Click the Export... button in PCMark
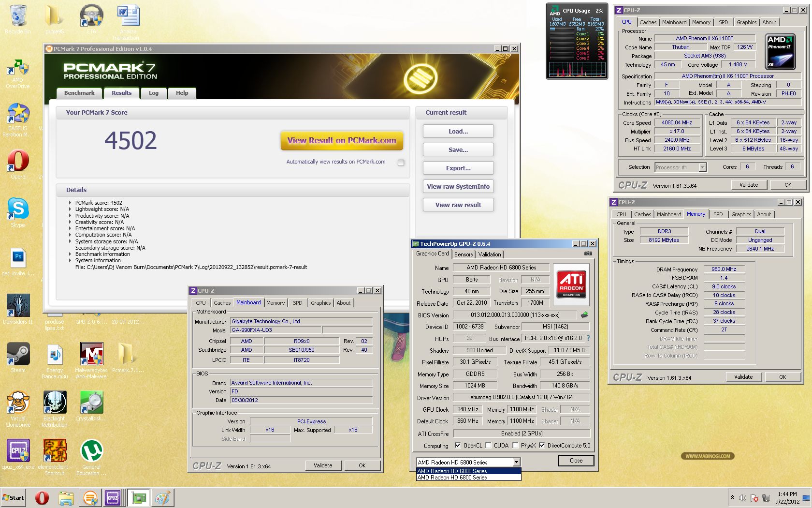The height and width of the screenshot is (508, 812). [458, 168]
